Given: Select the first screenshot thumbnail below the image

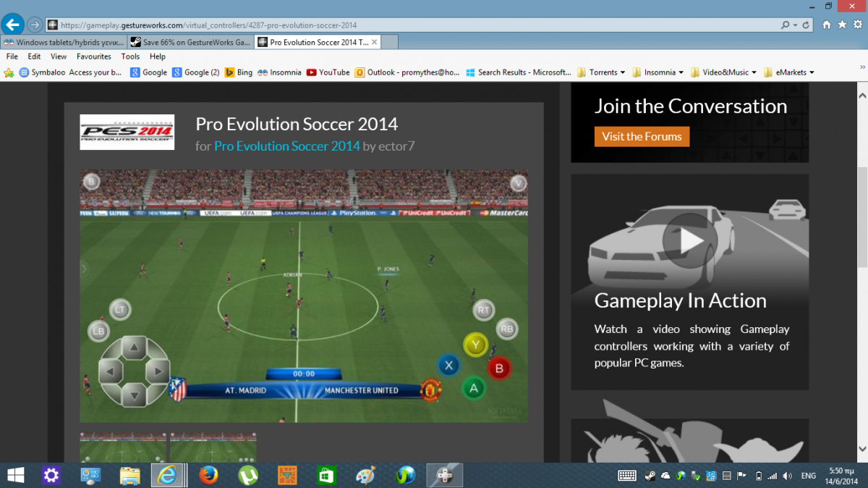Looking at the screenshot, I should (123, 447).
